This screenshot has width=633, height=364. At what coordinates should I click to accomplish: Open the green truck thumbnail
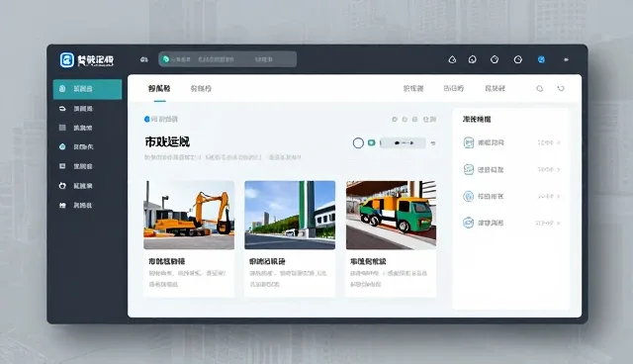point(391,215)
